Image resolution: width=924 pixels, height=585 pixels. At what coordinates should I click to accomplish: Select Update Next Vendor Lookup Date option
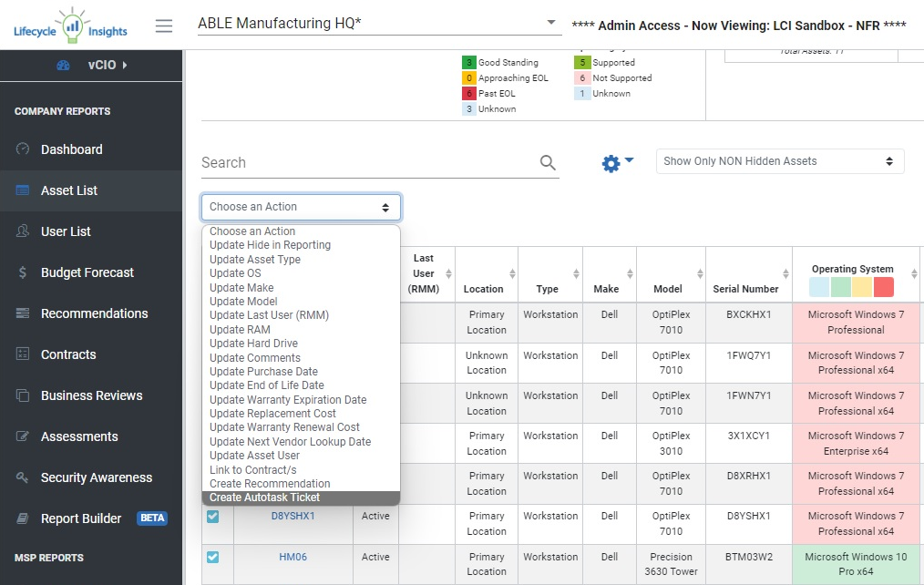point(301,441)
